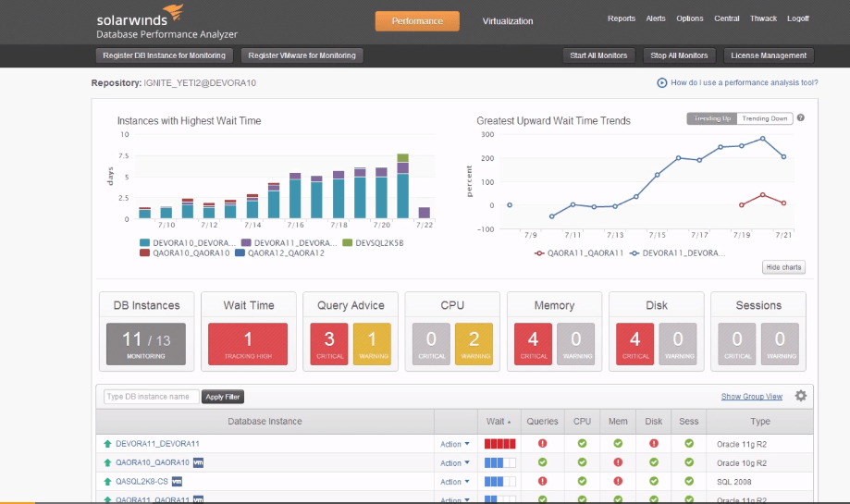Image resolution: width=850 pixels, height=504 pixels.
Task: Toggle the DEVSQL2K5B legend series
Action: point(373,243)
